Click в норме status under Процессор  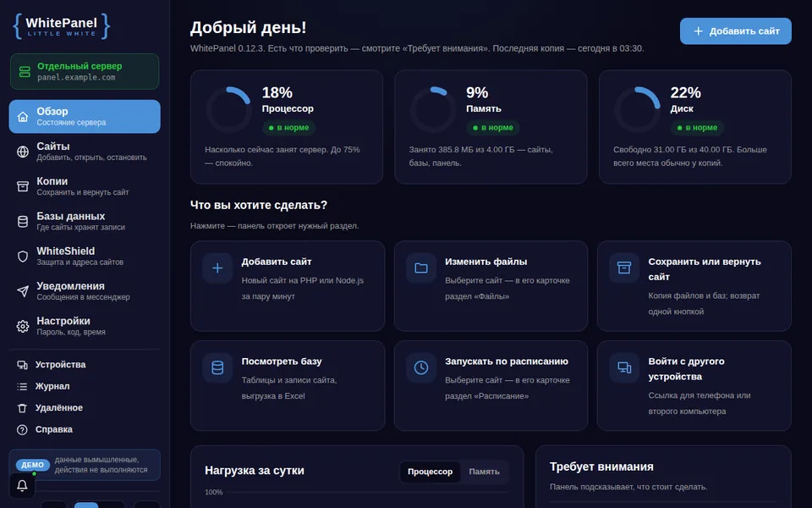(288, 128)
